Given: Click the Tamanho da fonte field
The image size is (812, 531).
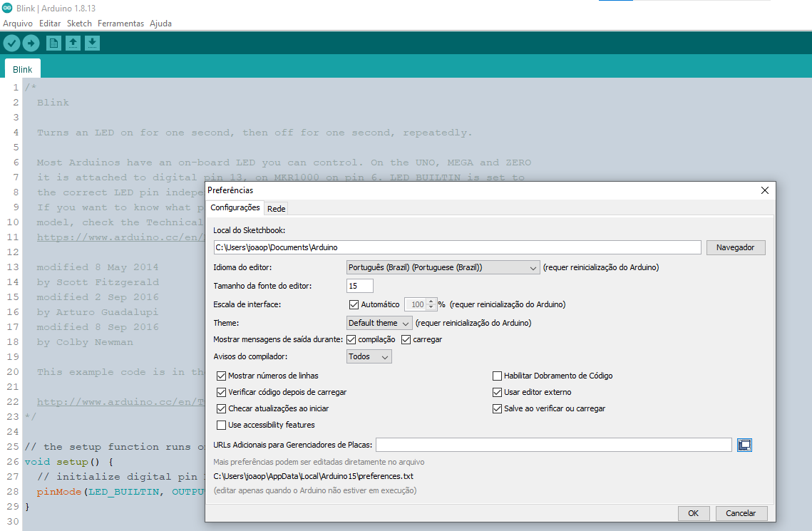Looking at the screenshot, I should coord(359,286).
